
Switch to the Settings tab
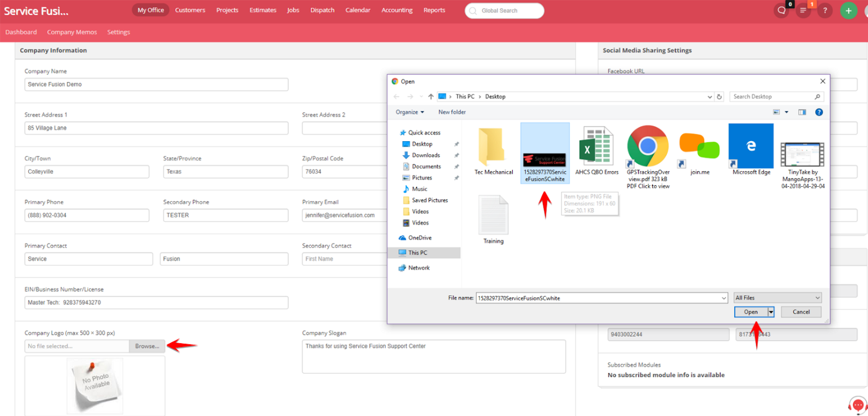pyautogui.click(x=118, y=32)
